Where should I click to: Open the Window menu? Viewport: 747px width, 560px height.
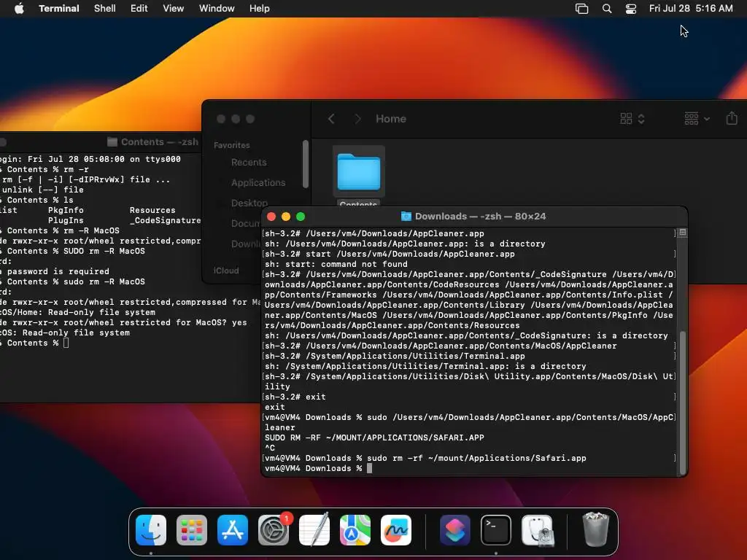tap(217, 9)
